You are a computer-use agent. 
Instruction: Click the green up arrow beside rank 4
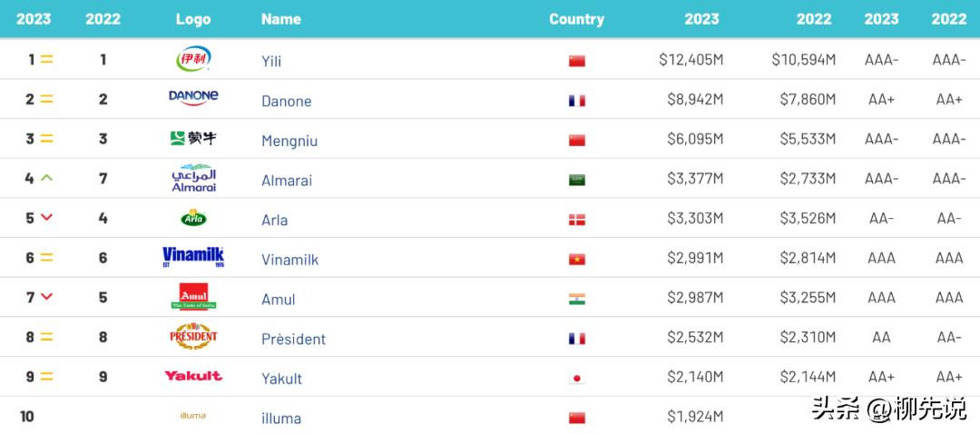[x=47, y=178]
